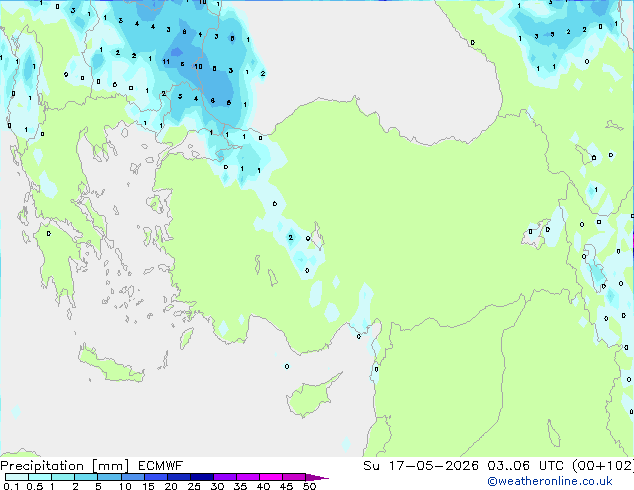Click the 5–10 mm legend color box
This screenshot has width=634, height=490.
pos(109,477)
